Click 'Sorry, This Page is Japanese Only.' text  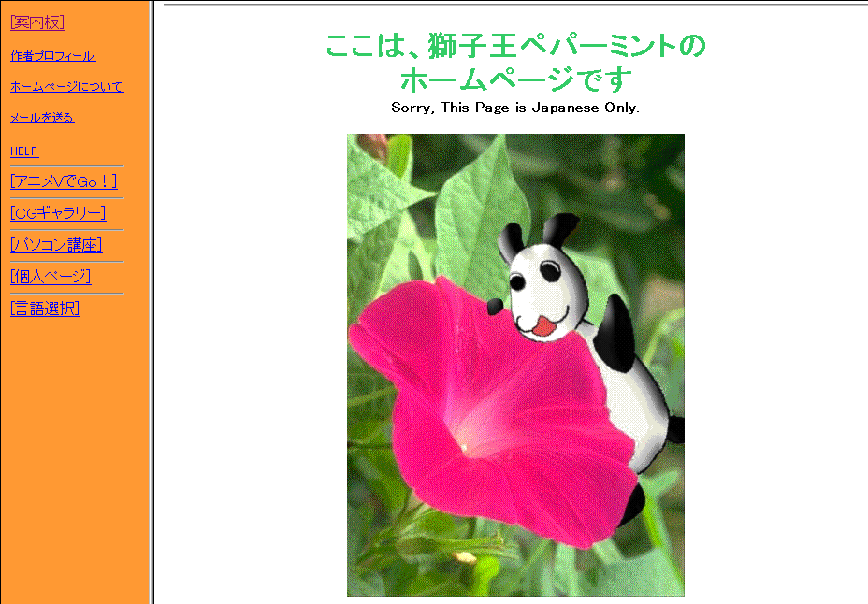(x=515, y=108)
